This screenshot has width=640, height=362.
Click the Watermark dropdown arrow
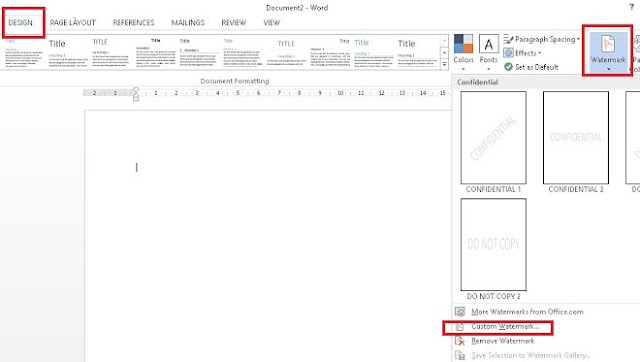pyautogui.click(x=608, y=69)
